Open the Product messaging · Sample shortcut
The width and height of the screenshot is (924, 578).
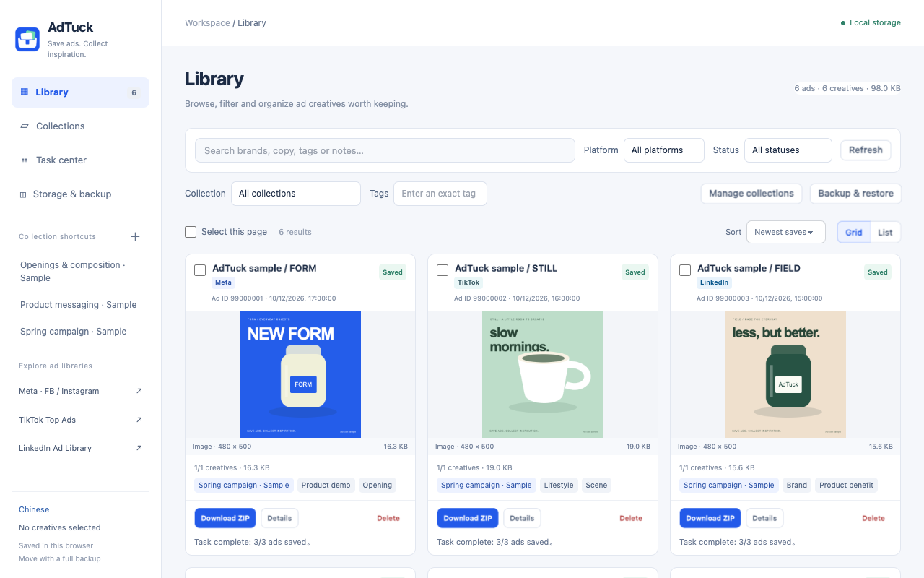(78, 305)
